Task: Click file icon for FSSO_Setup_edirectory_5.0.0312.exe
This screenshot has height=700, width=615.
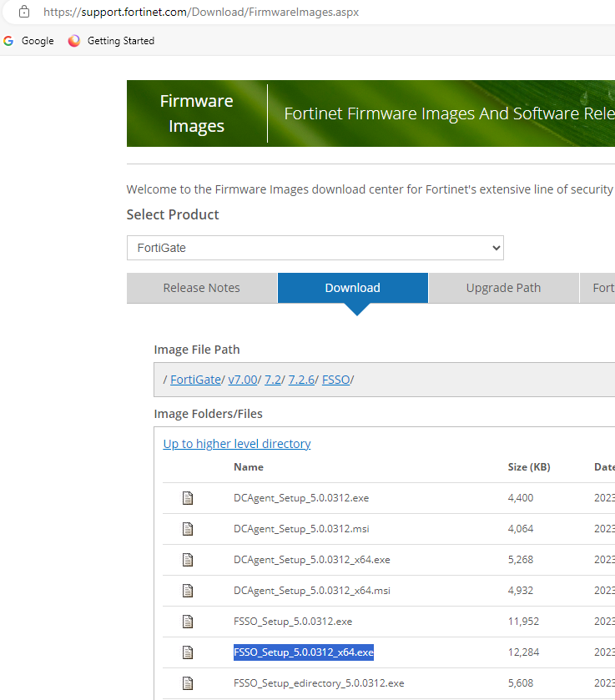Action: tap(188, 683)
